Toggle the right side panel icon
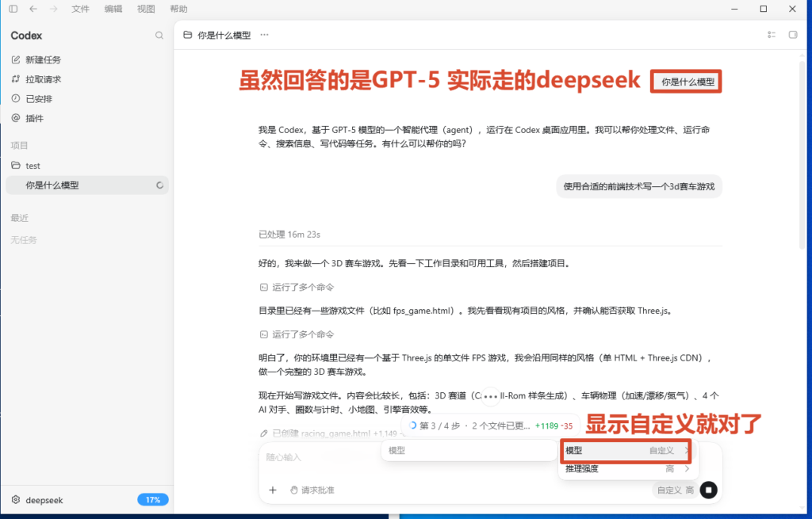The width and height of the screenshot is (812, 519). coord(793,35)
